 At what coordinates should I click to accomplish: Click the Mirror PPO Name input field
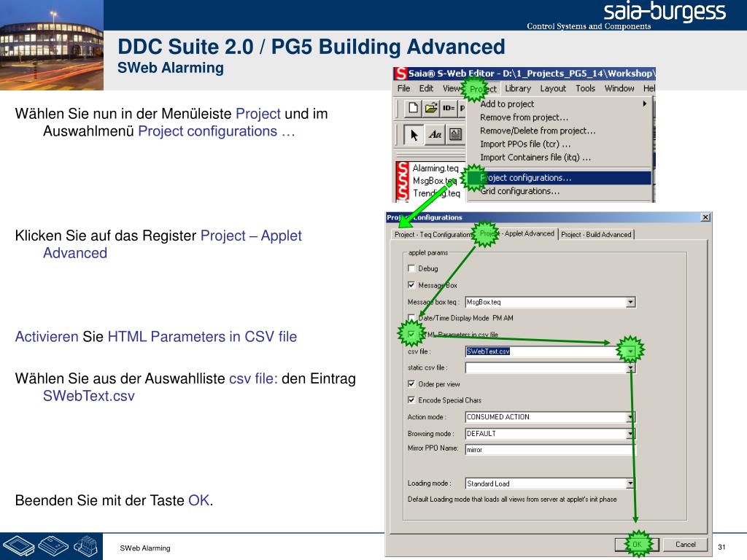[550, 450]
